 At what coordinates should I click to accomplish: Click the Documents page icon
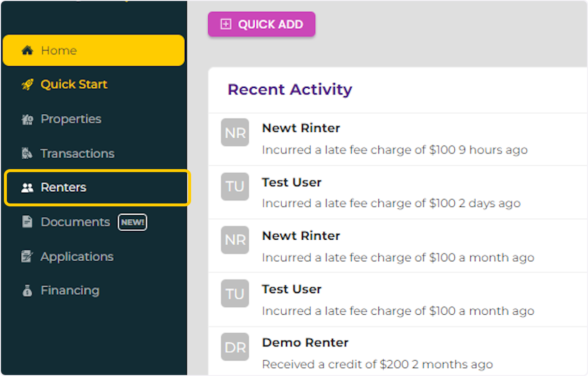pos(27,222)
